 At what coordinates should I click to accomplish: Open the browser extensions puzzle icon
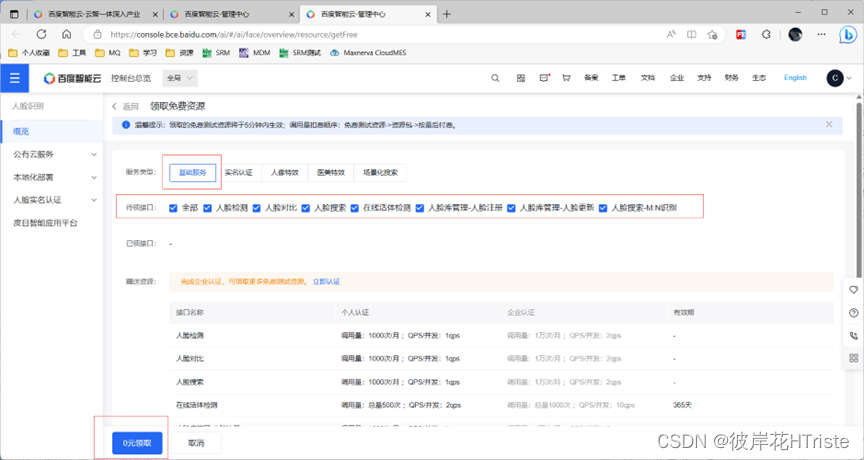766,34
